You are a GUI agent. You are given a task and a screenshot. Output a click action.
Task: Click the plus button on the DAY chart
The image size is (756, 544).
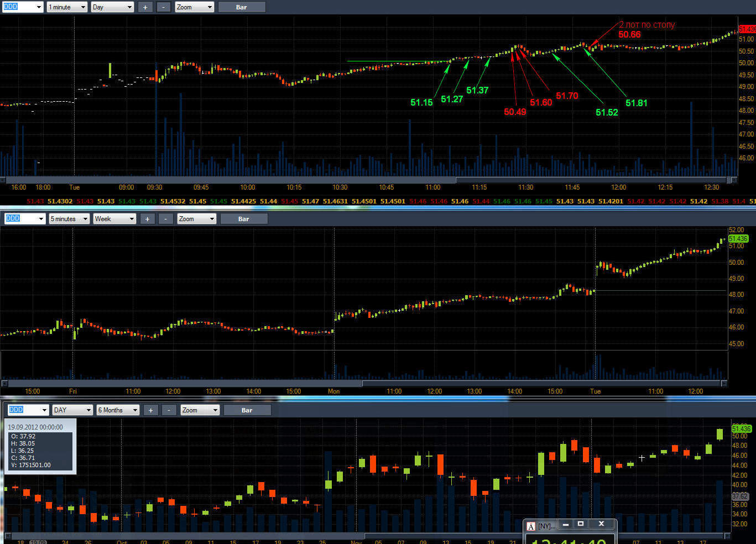coord(150,410)
